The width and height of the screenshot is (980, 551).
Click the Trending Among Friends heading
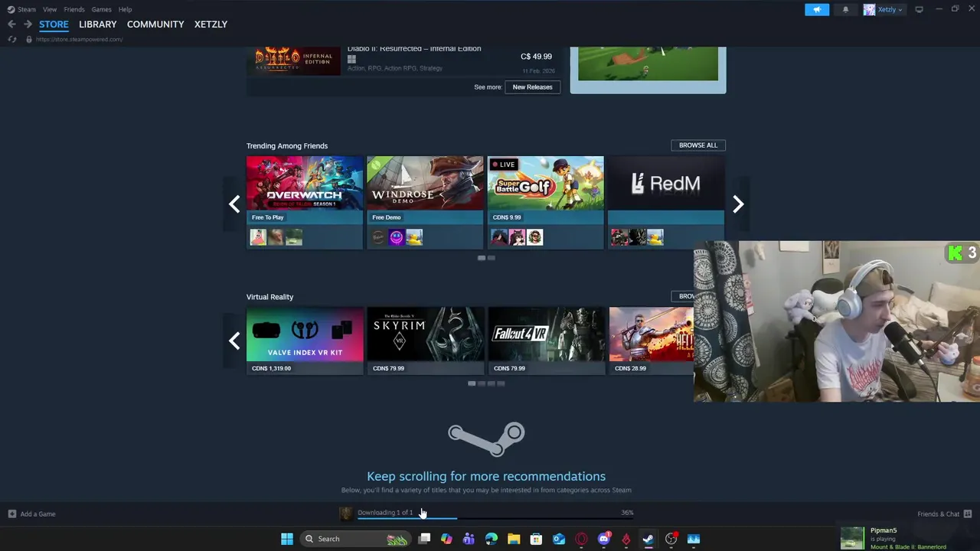[x=287, y=145]
